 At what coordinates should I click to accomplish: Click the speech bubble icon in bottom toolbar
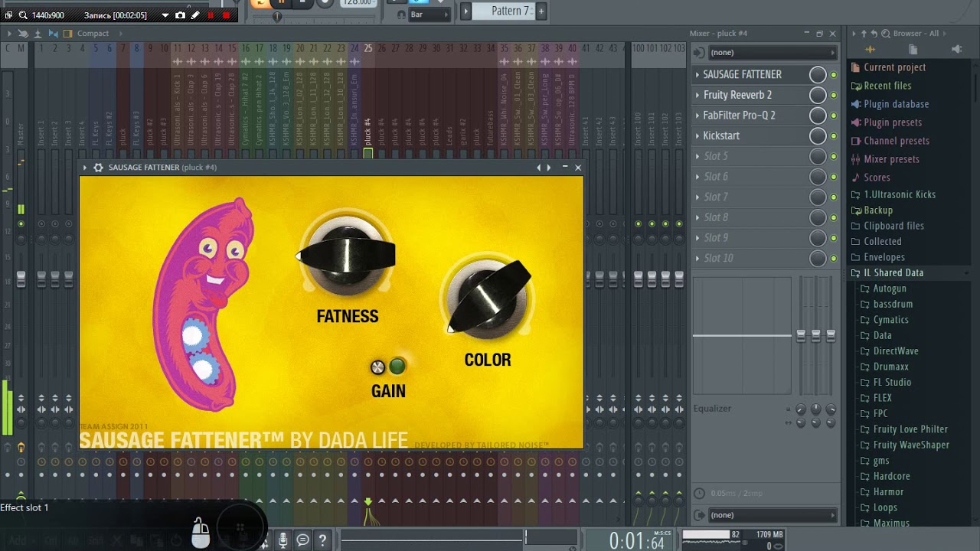[302, 540]
